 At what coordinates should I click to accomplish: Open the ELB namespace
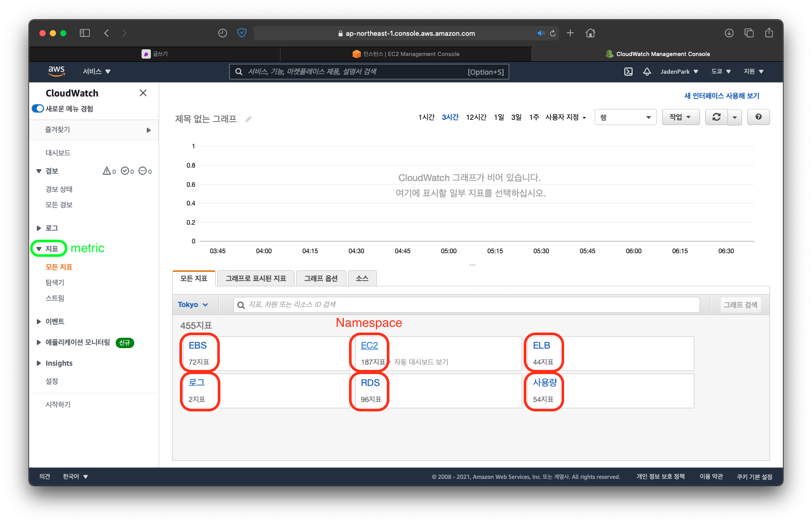pyautogui.click(x=541, y=346)
